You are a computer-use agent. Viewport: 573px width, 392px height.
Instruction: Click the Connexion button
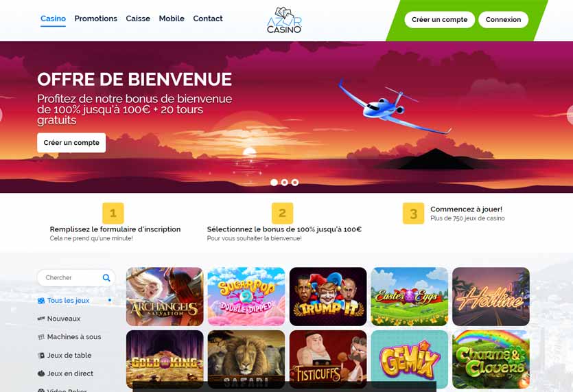(x=503, y=20)
